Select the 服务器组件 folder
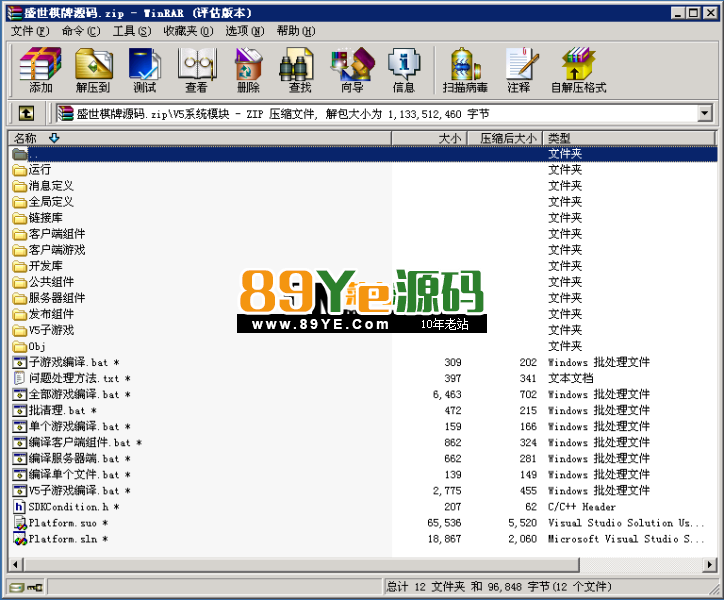This screenshot has width=724, height=600. [49, 298]
